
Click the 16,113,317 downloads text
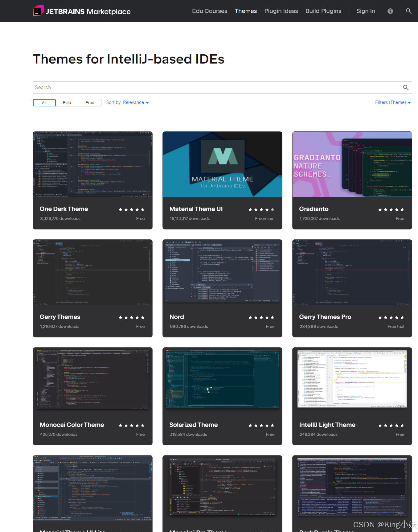click(190, 218)
